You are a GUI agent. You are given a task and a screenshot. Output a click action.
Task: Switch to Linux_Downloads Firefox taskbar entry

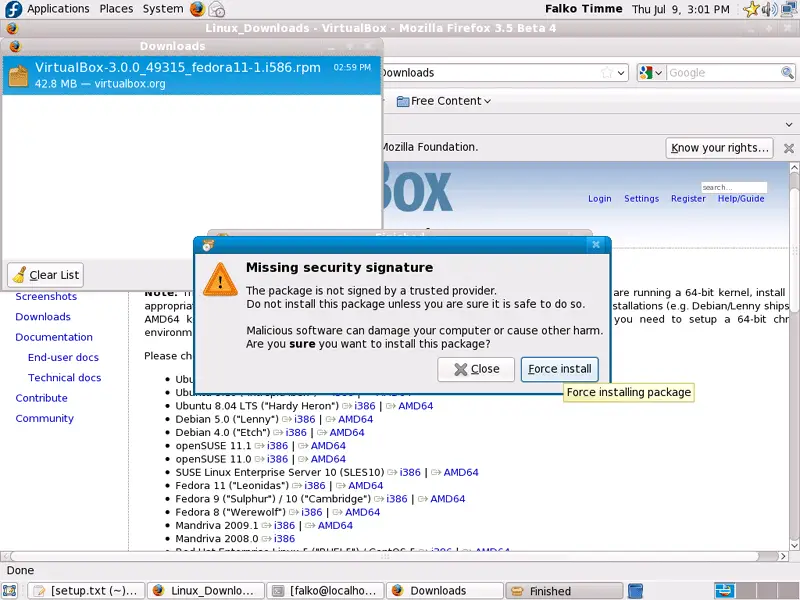(x=206, y=591)
